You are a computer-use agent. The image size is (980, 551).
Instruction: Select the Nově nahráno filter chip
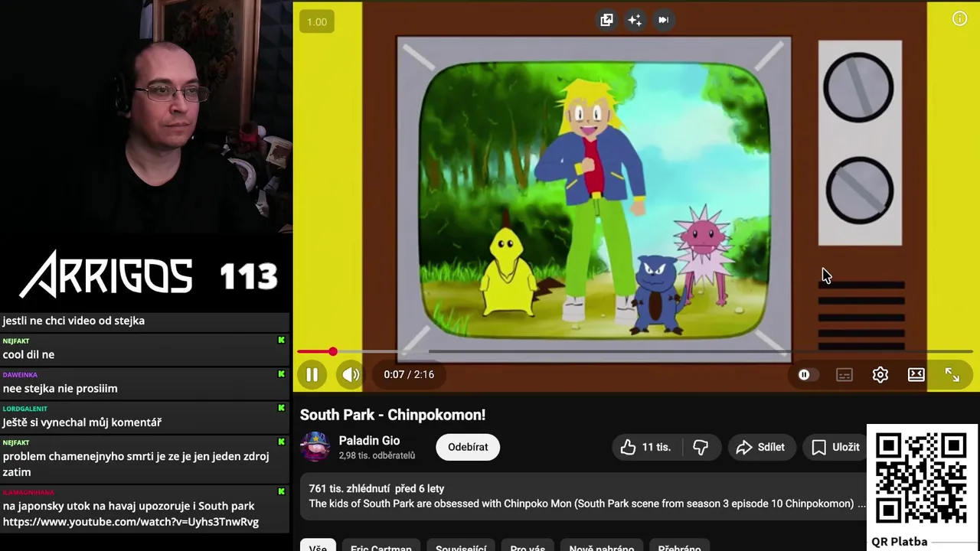coord(602,546)
